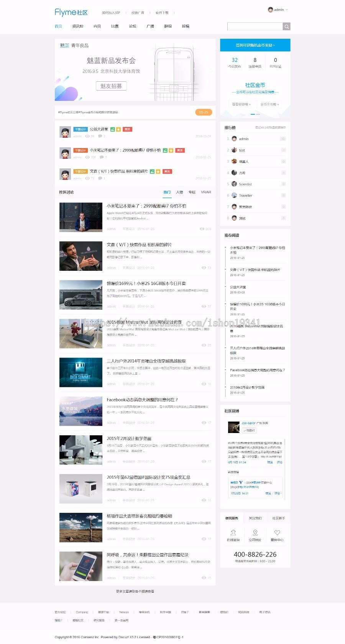345x644 pixels.
Task: Click Joe-sailor weibo profile picture
Action: [x=234, y=427]
